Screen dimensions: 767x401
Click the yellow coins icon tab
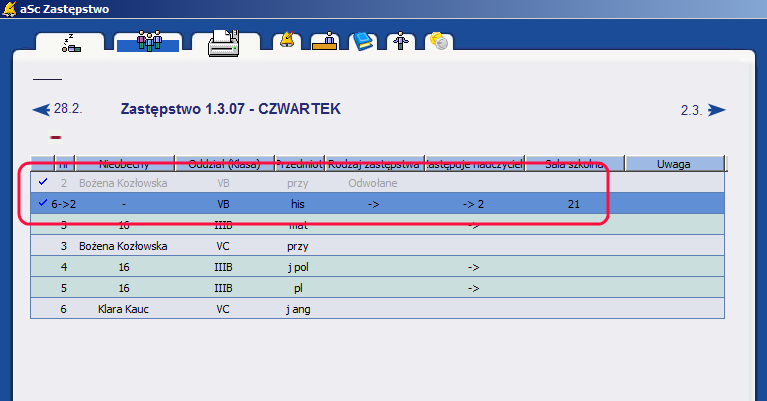tap(437, 42)
